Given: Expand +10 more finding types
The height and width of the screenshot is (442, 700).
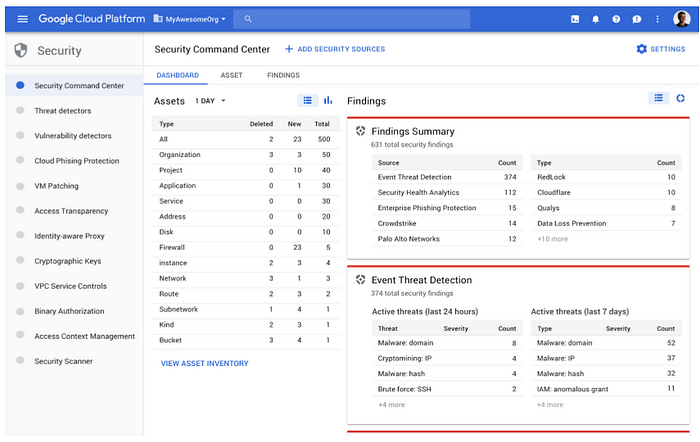Looking at the screenshot, I should [x=553, y=239].
